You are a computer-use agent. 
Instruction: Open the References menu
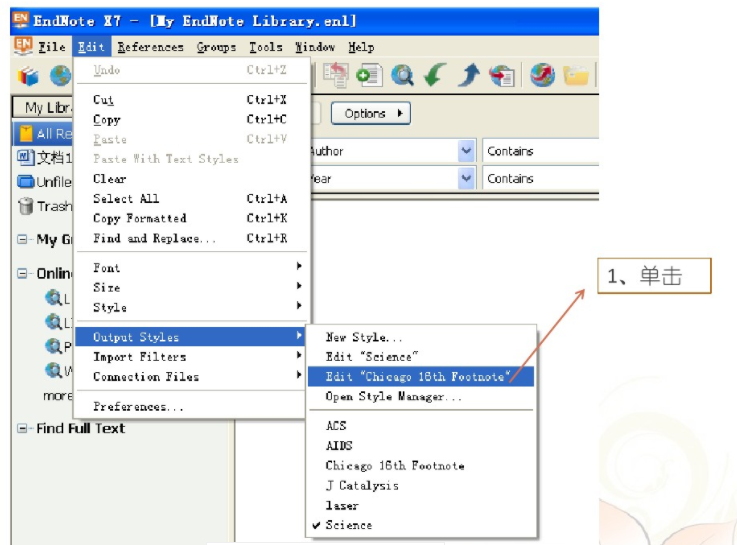tap(150, 47)
